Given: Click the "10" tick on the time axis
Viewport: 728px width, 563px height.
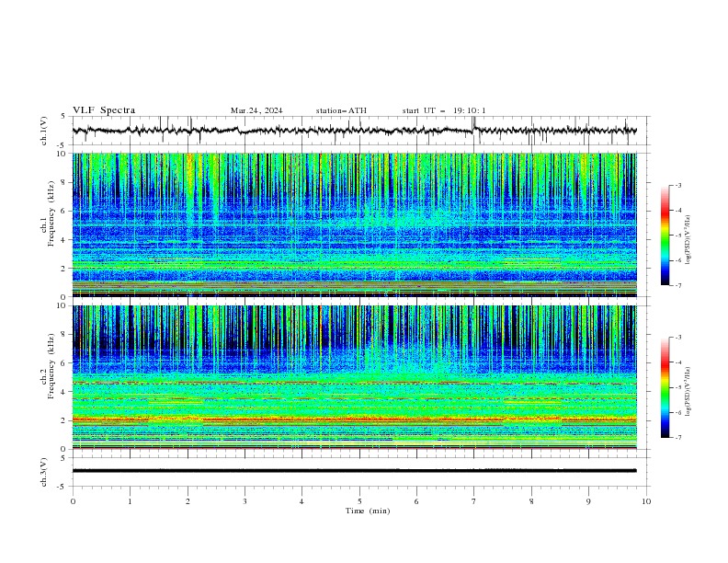Looking at the screenshot, I should [x=646, y=501].
